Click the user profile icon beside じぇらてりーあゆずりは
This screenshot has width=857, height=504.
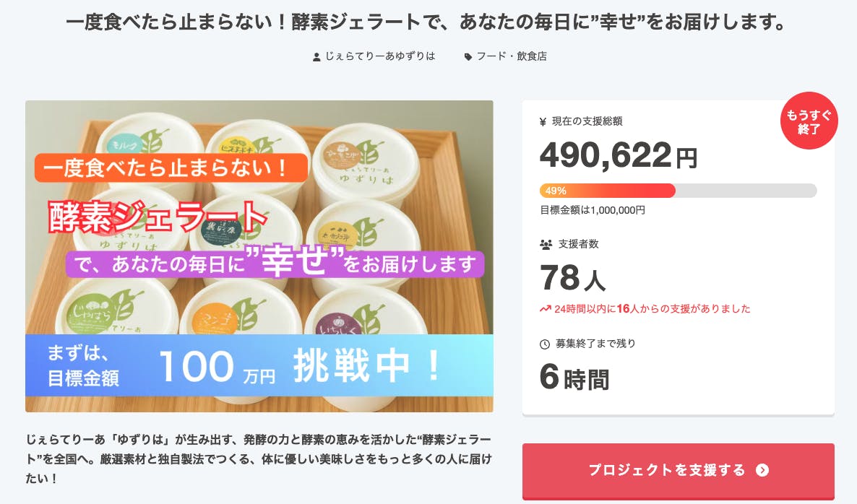pos(316,56)
